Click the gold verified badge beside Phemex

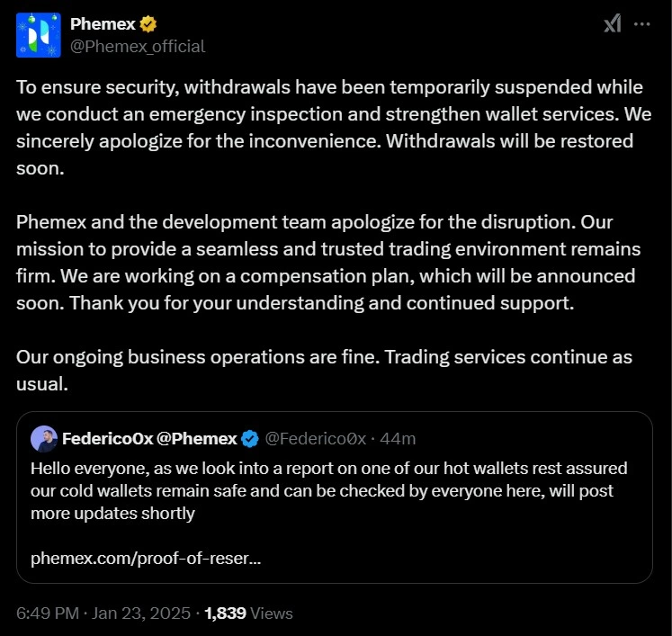tap(147, 24)
